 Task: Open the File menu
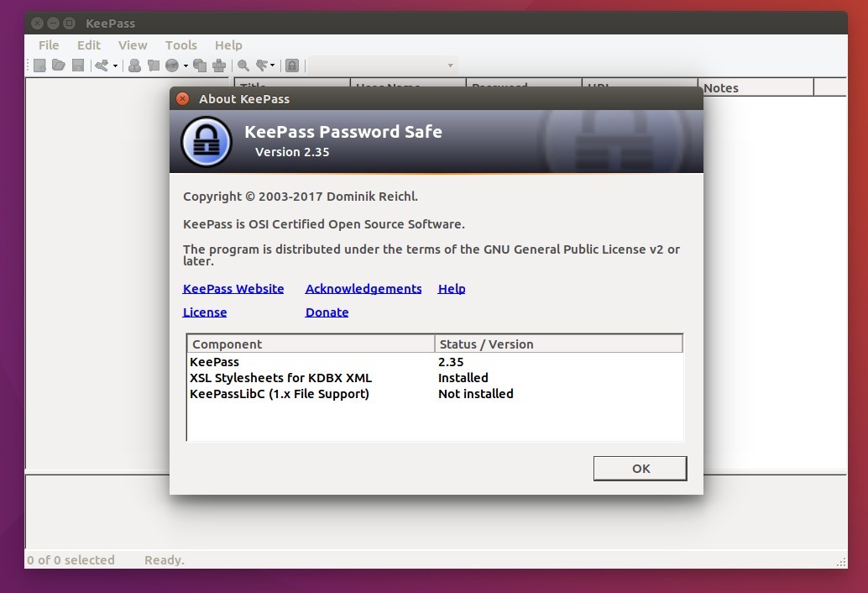tap(49, 45)
